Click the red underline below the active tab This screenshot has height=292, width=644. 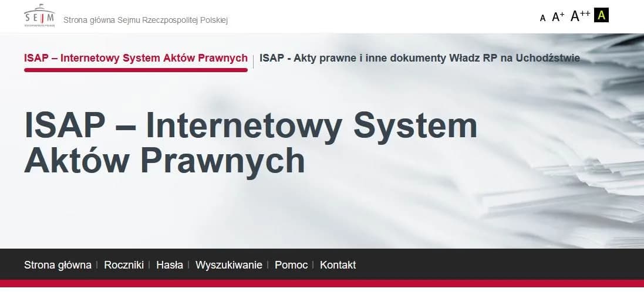[136, 70]
